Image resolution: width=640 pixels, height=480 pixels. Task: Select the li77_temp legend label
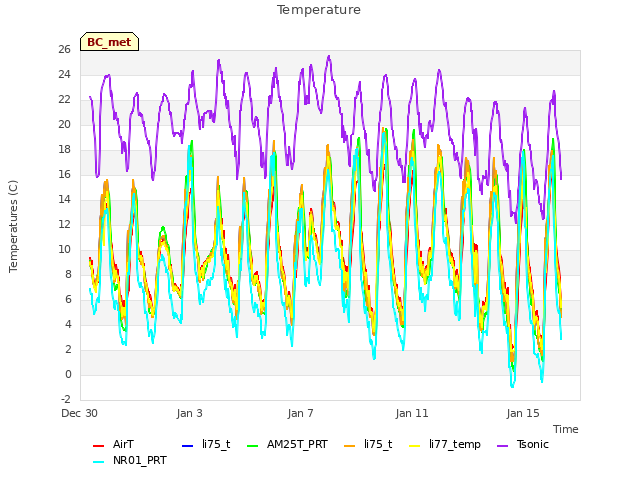click(455, 444)
